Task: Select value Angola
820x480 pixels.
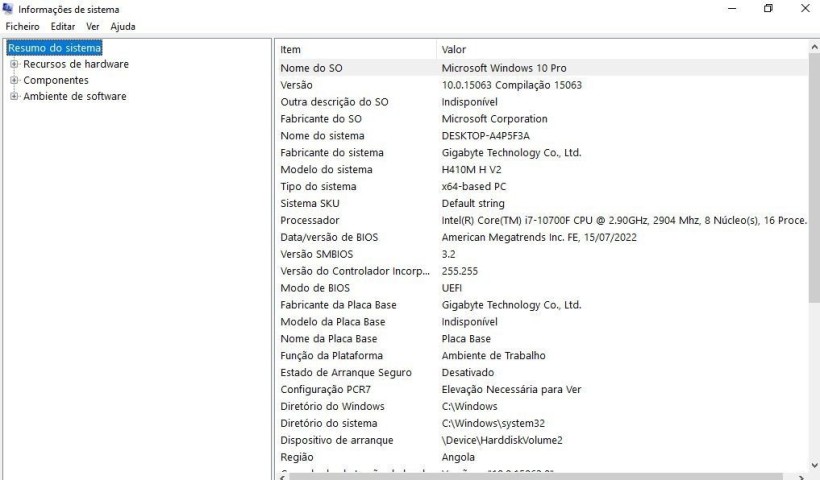Action: coord(458,457)
